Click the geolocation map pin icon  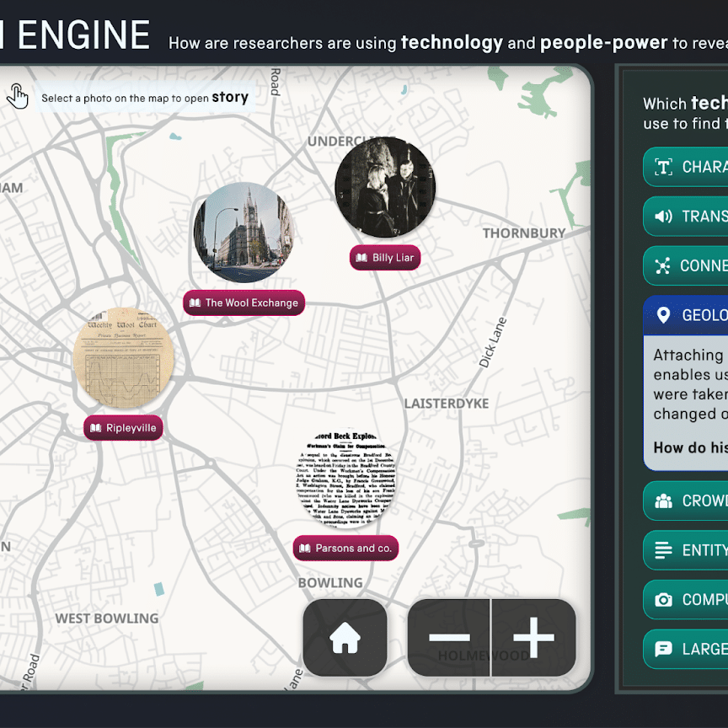[x=663, y=315]
